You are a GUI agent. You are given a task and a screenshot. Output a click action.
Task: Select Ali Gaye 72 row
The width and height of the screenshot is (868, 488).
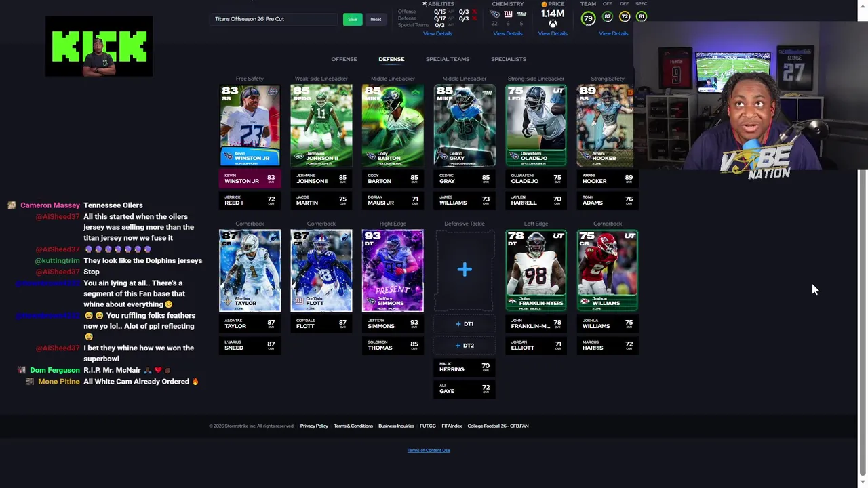pyautogui.click(x=464, y=388)
